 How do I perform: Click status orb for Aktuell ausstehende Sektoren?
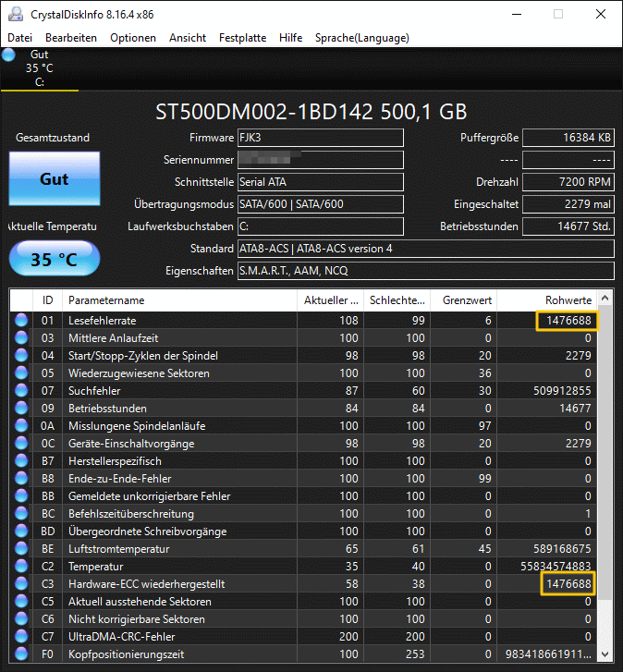pos(21,601)
